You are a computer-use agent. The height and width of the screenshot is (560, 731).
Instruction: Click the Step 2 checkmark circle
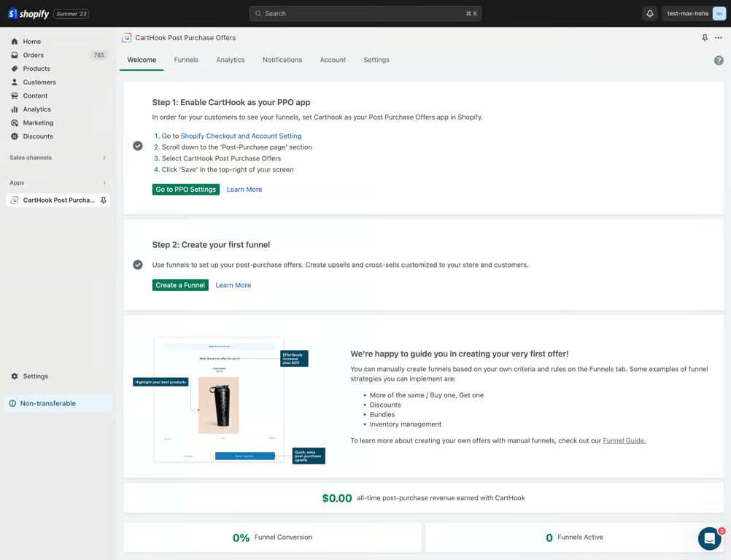(x=138, y=265)
